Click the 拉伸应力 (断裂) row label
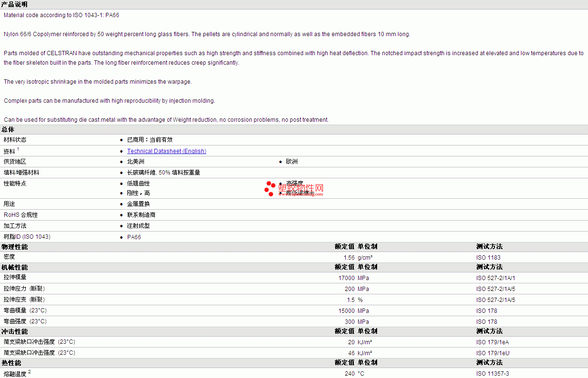The height and width of the screenshot is (378, 588). click(24, 289)
